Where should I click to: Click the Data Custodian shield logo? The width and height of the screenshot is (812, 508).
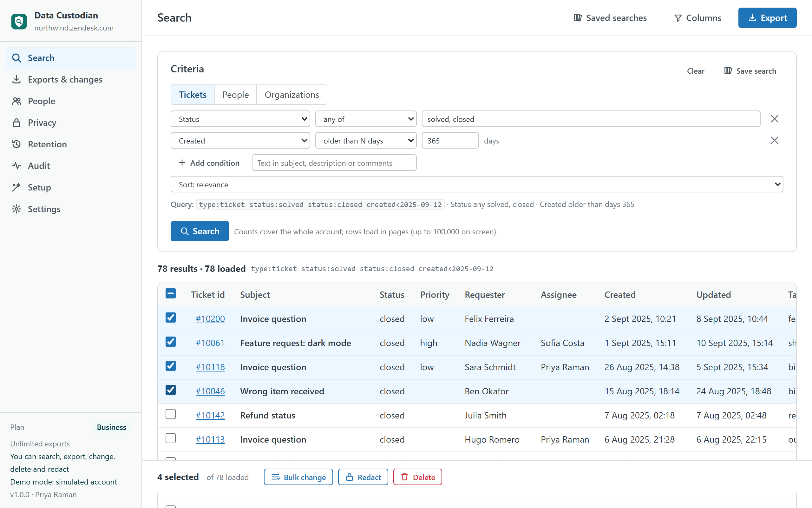pyautogui.click(x=19, y=22)
